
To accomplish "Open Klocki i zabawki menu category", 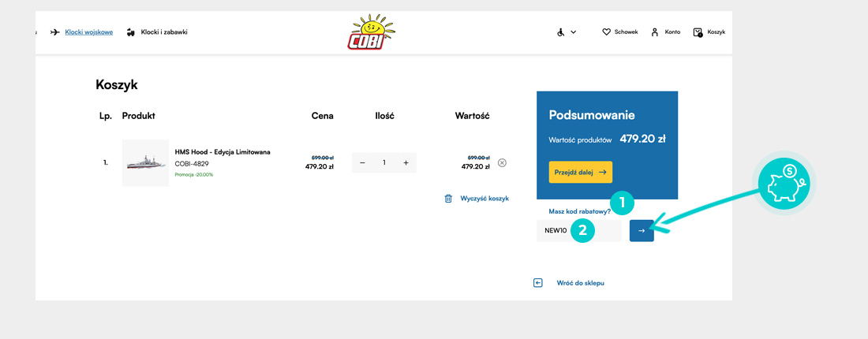I will pyautogui.click(x=163, y=32).
